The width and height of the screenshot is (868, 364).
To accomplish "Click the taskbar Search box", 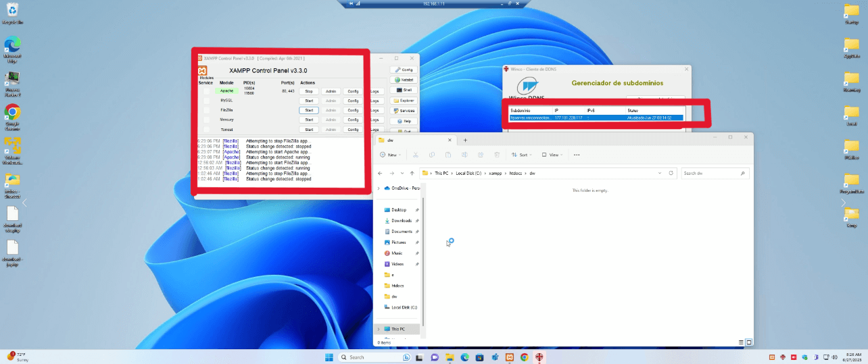I will (x=376, y=357).
